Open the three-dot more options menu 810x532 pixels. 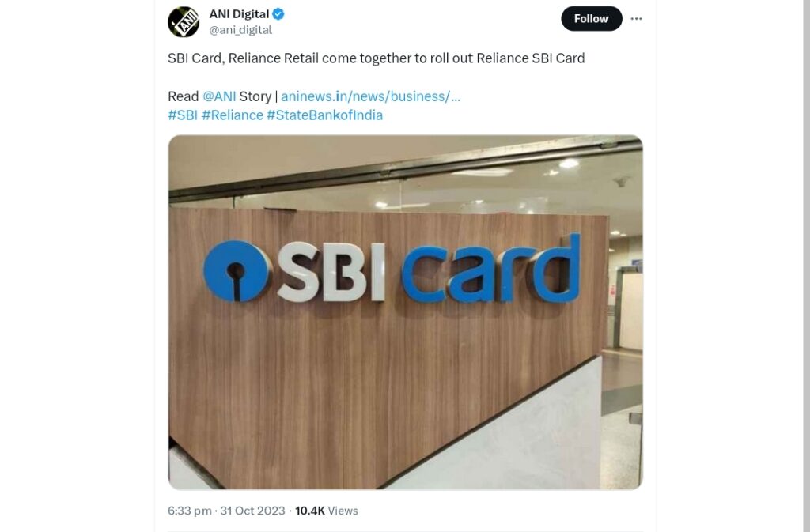(x=637, y=18)
